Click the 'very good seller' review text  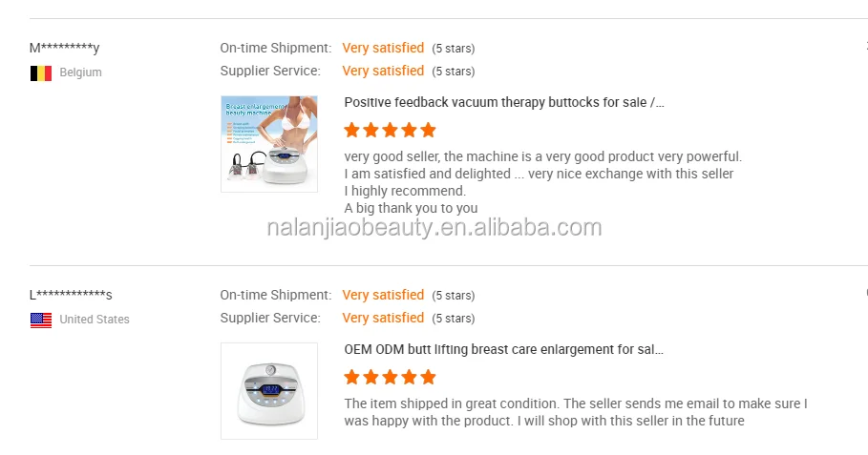click(542, 156)
